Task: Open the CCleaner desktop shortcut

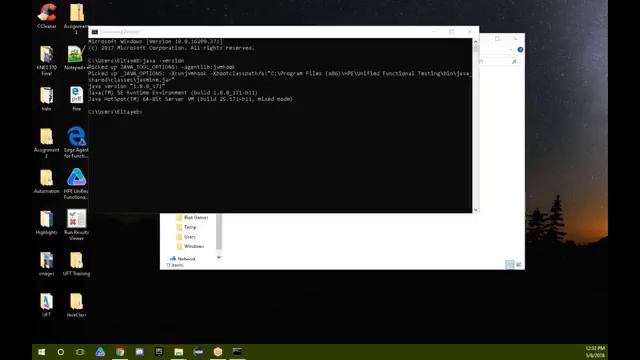Action: 47,16
